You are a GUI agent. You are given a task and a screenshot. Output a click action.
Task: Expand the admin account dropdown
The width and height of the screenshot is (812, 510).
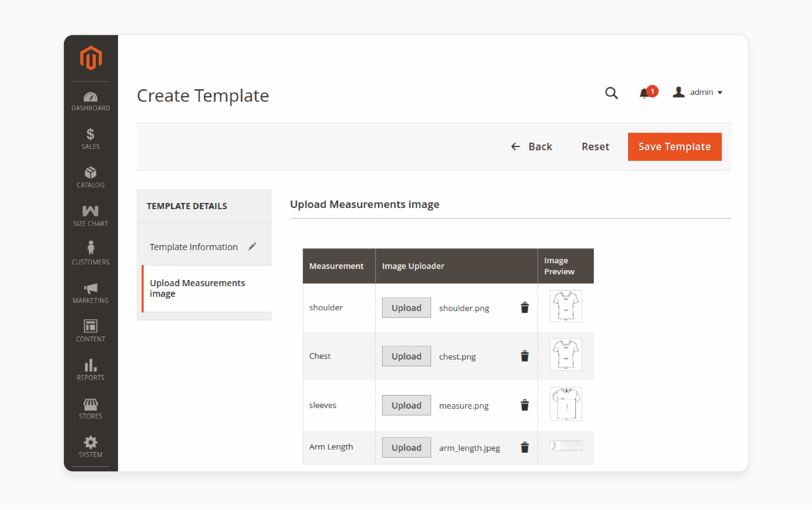[x=698, y=92]
